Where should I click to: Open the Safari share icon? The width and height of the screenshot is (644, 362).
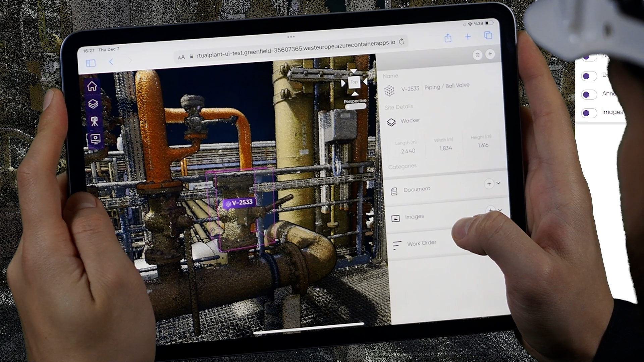(x=448, y=38)
